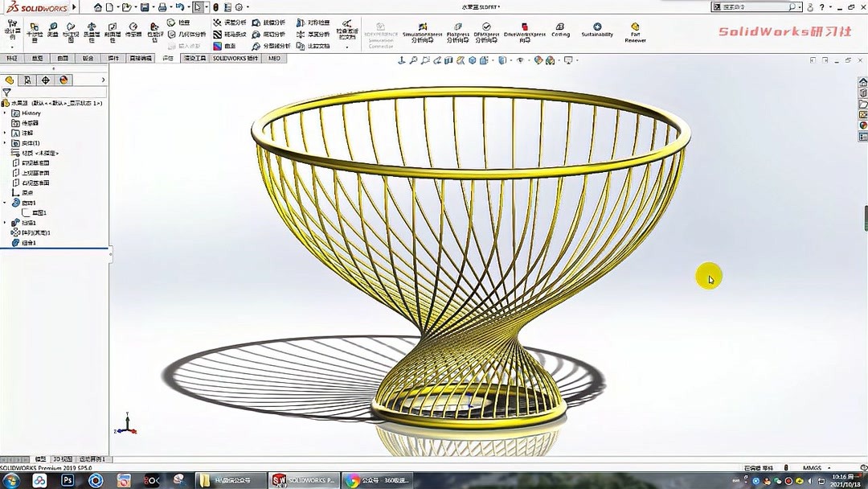Click Zoom to Fit in the heads-up toolbar
The image size is (868, 489).
[414, 59]
